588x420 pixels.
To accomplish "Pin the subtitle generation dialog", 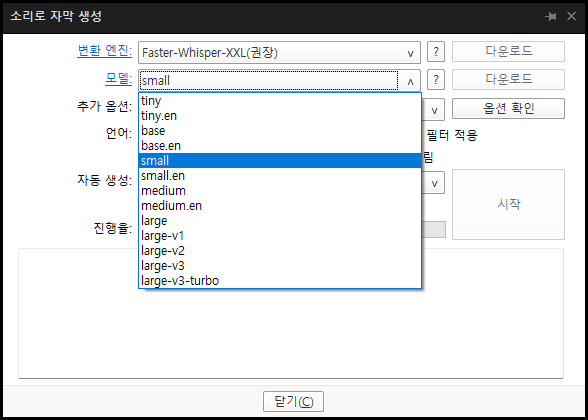I will (550, 16).
